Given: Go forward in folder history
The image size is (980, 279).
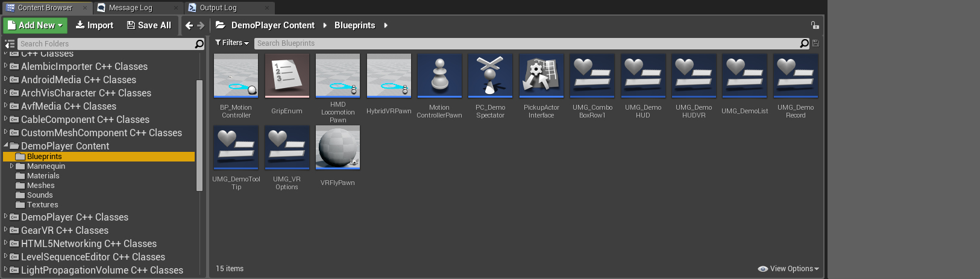Looking at the screenshot, I should [x=201, y=25].
